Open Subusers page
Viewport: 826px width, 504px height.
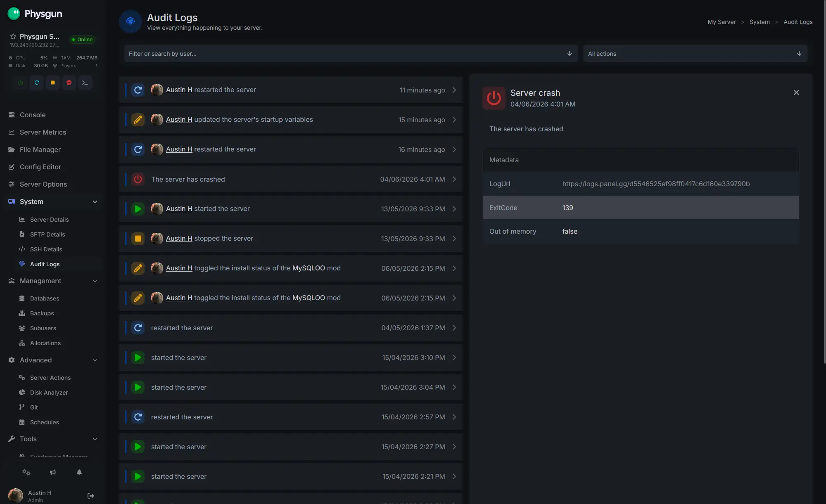click(43, 328)
